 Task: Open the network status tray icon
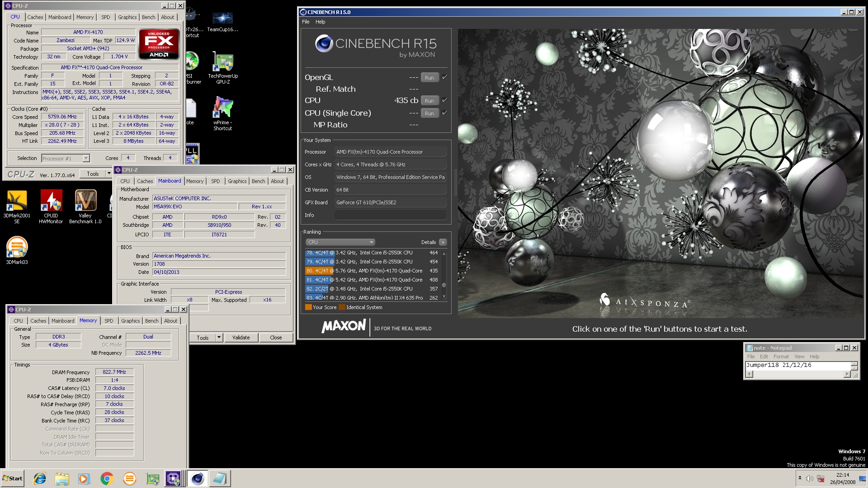click(821, 479)
